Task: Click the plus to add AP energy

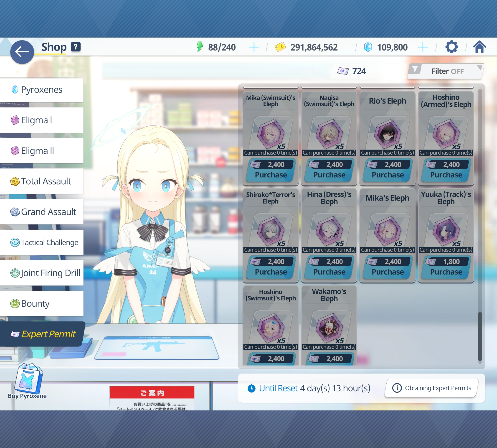Action: point(254,47)
